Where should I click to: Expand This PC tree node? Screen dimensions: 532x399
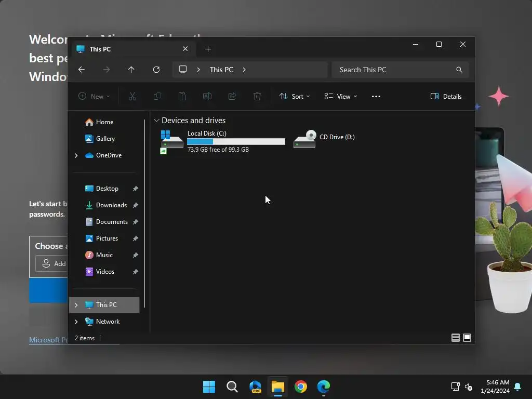click(x=76, y=305)
